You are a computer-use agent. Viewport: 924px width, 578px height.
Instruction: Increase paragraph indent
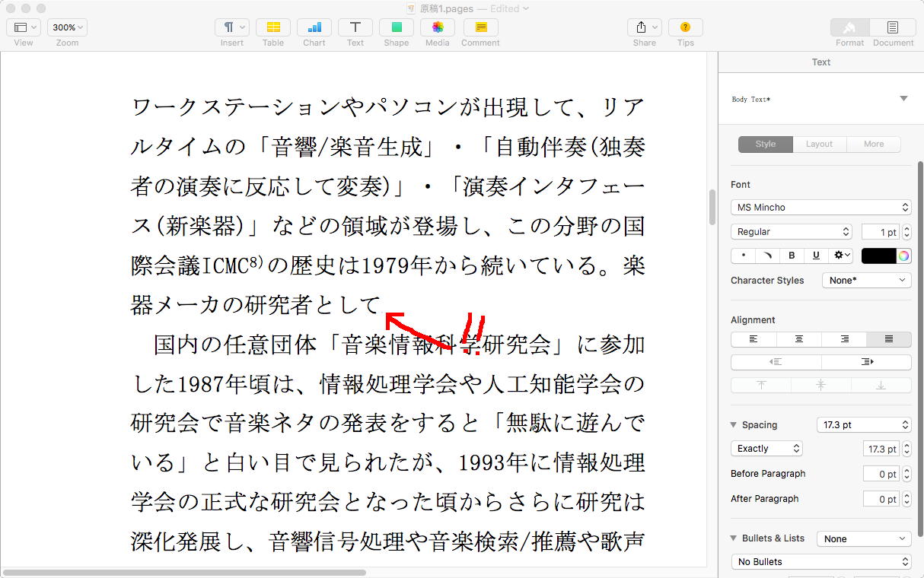coord(866,362)
